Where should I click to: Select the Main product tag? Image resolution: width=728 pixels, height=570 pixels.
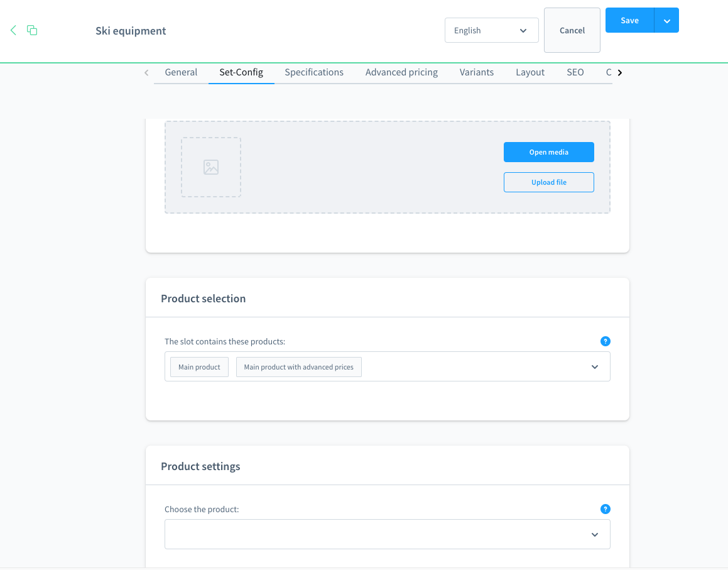pos(199,367)
